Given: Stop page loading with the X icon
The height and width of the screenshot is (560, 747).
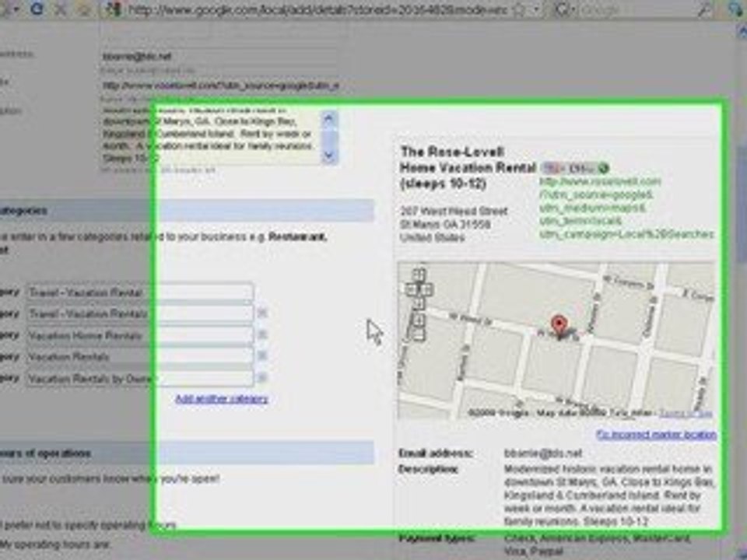Looking at the screenshot, I should pyautogui.click(x=61, y=8).
